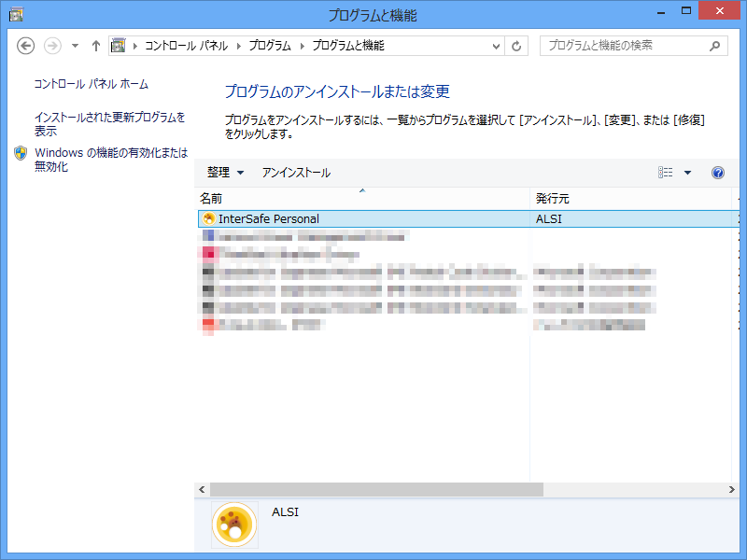Screen dimensions: 747x560
Task: Refresh the program list
Action: point(516,46)
